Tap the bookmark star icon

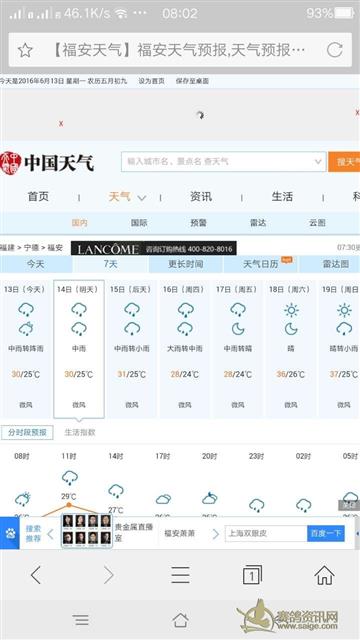click(25, 50)
